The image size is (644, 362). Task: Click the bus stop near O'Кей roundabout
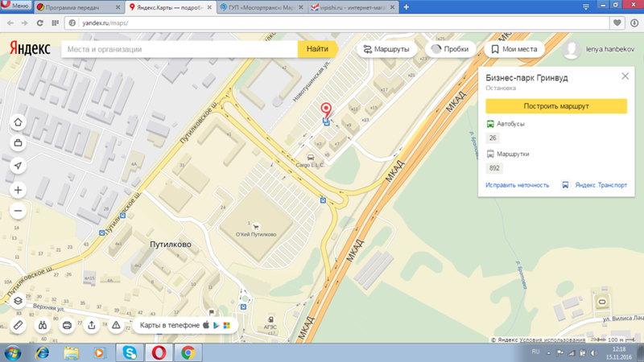coord(324,200)
